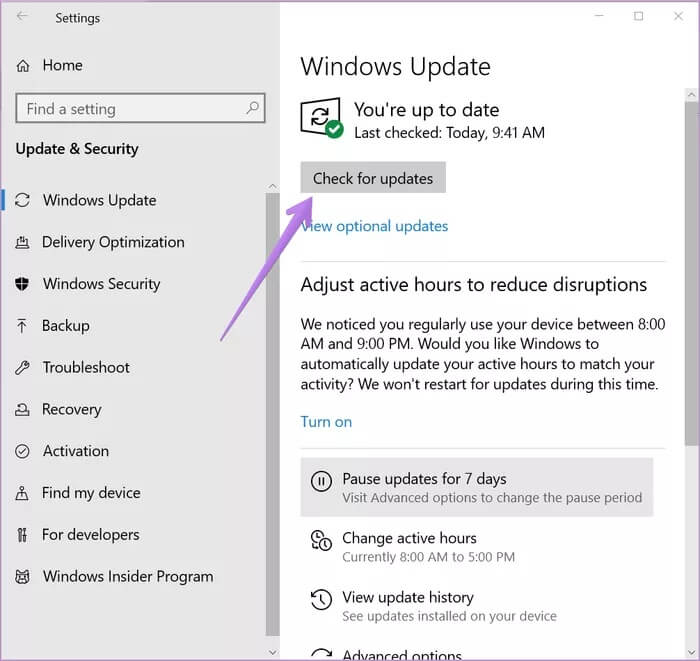Maximize the Settings window
This screenshot has width=700, height=661.
[638, 16]
